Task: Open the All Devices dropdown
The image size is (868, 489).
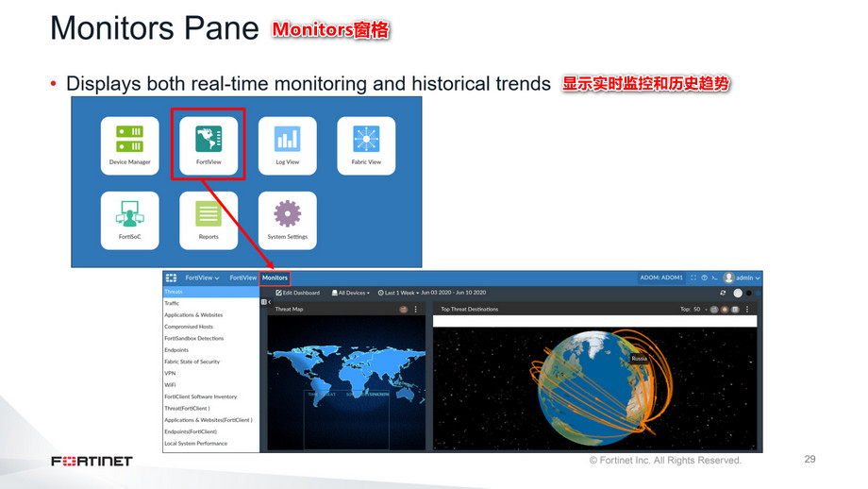Action: pos(350,293)
